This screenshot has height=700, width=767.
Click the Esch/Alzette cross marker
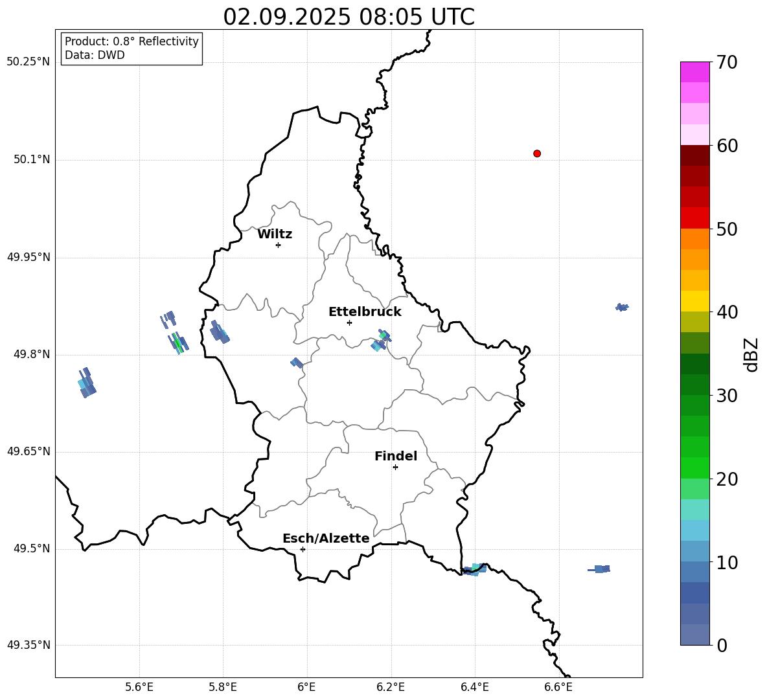303,549
